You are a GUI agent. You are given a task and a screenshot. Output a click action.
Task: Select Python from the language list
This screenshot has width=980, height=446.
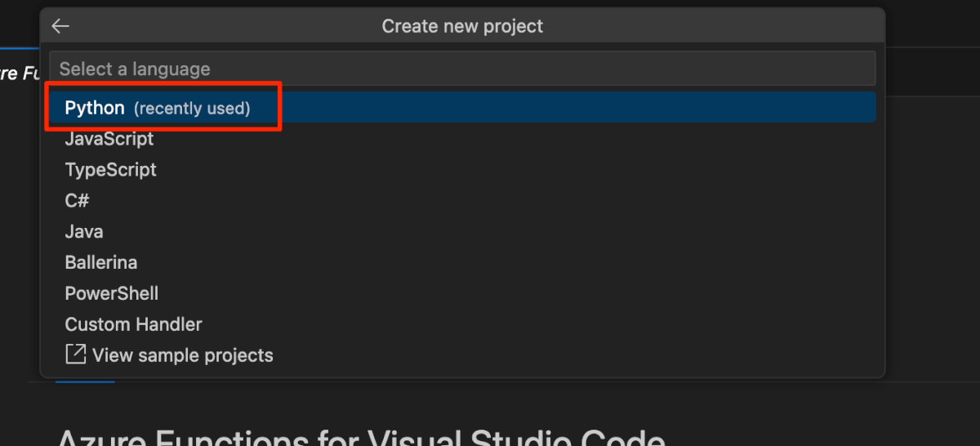point(95,108)
